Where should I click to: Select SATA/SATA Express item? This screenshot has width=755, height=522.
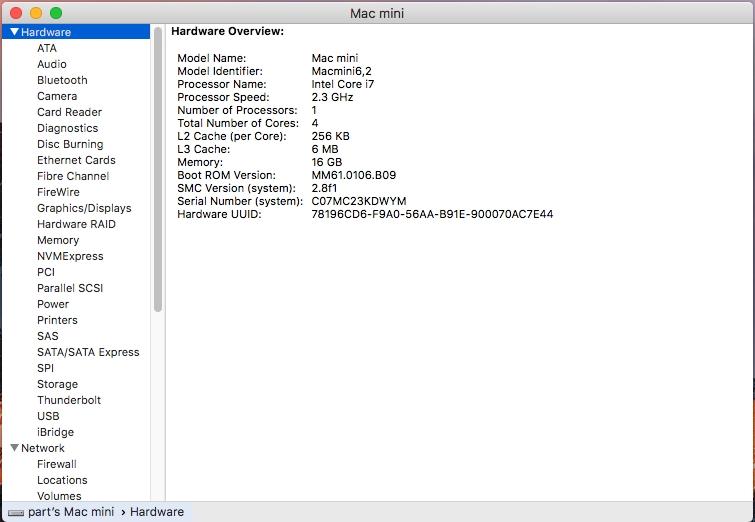(88, 352)
